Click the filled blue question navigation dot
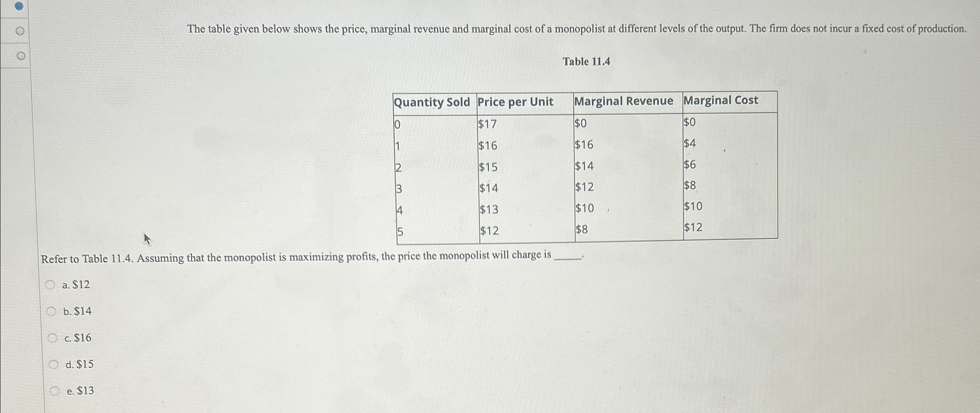 19,5
